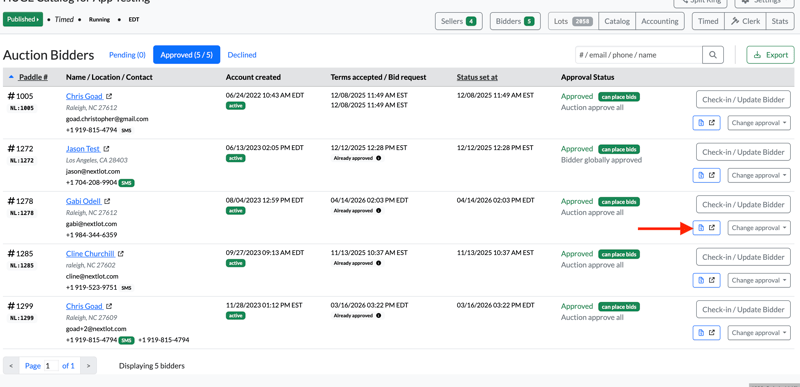Go to previous page arrow
The width and height of the screenshot is (800, 387).
coord(11,366)
